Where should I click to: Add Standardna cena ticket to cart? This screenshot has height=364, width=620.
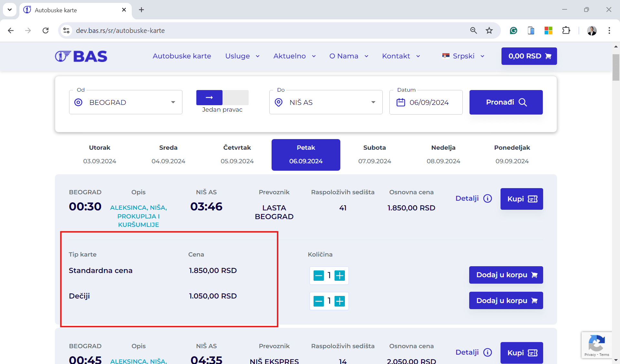pos(506,275)
